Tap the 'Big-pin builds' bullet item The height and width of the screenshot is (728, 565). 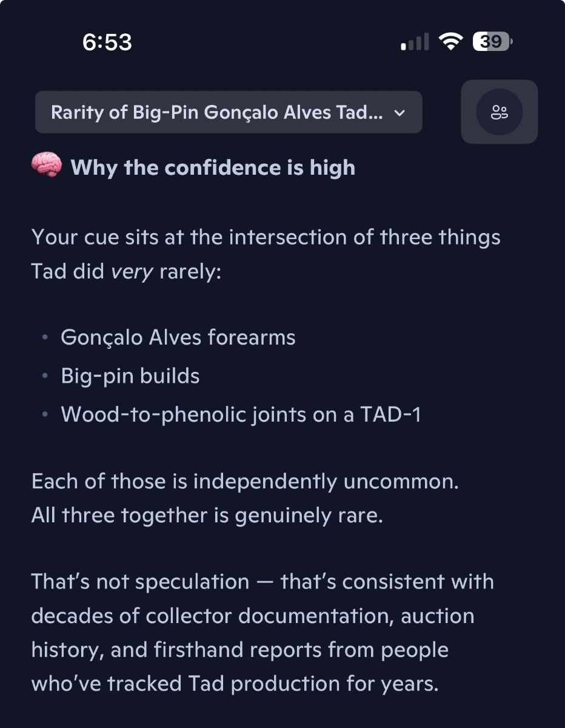[x=130, y=376]
